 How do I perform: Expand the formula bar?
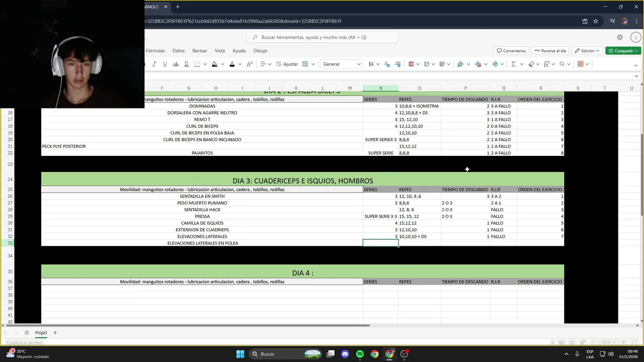coord(636,76)
